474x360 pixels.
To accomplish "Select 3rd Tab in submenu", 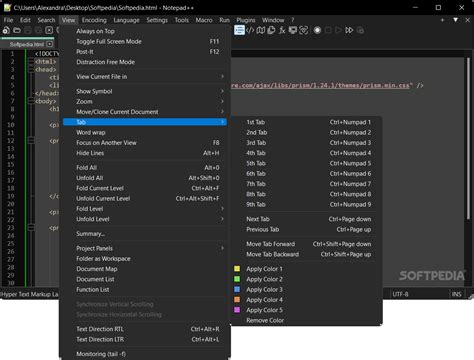I will (x=306, y=143).
